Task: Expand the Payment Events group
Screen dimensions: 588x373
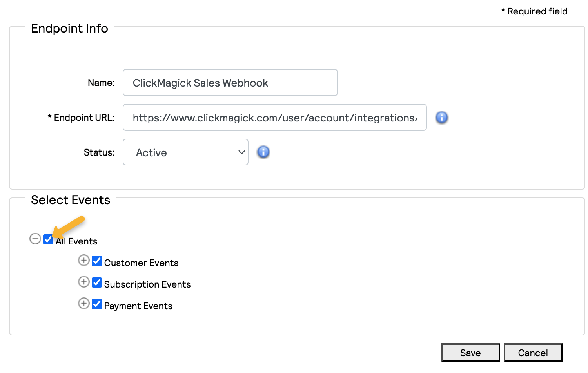Action: point(83,304)
